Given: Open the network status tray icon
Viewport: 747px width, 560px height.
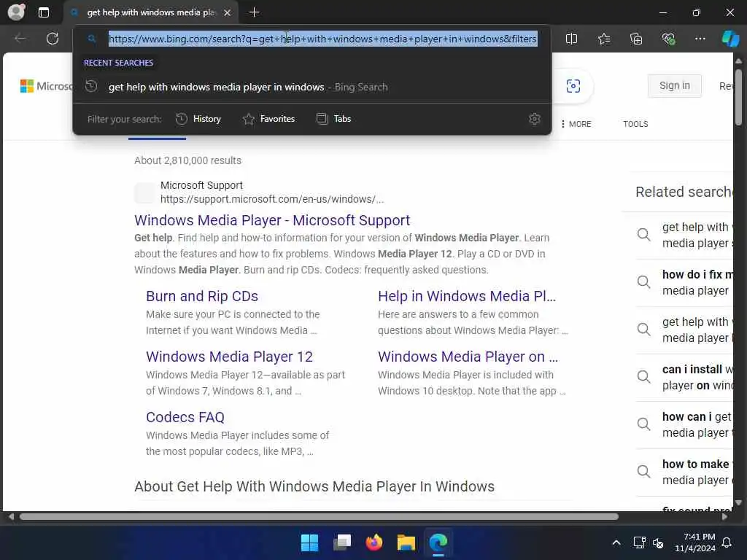Looking at the screenshot, I should click(x=639, y=542).
